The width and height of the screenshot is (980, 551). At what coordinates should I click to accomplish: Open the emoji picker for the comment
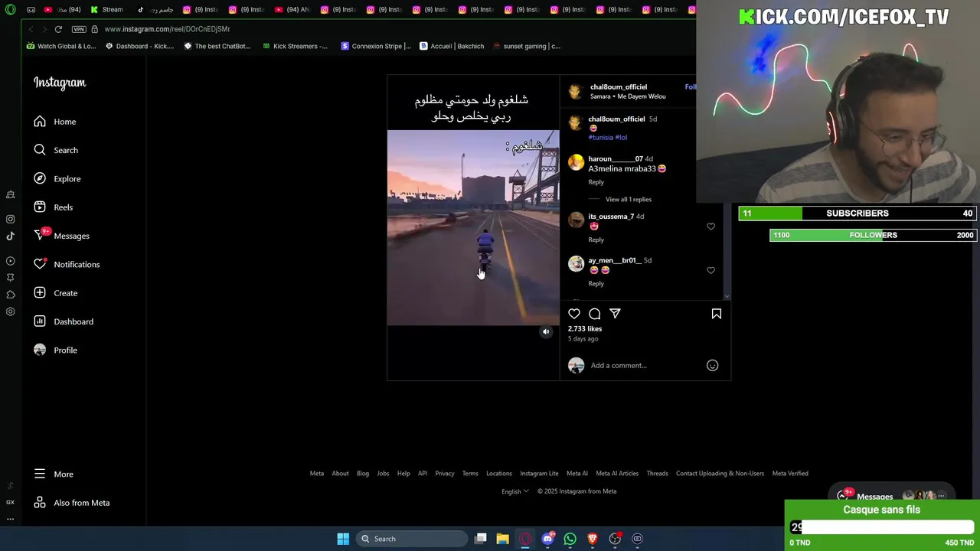pos(712,365)
